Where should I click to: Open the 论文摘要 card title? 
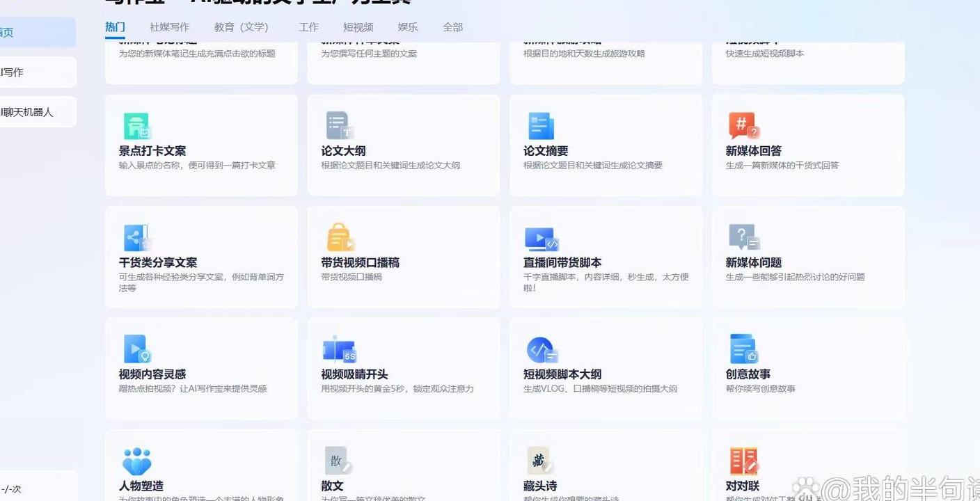(546, 151)
